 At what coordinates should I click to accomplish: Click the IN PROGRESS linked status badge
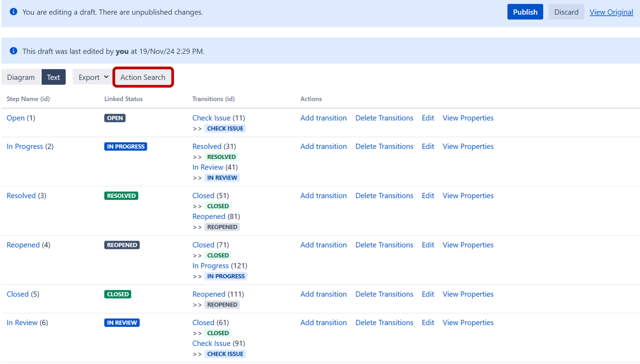tap(125, 146)
